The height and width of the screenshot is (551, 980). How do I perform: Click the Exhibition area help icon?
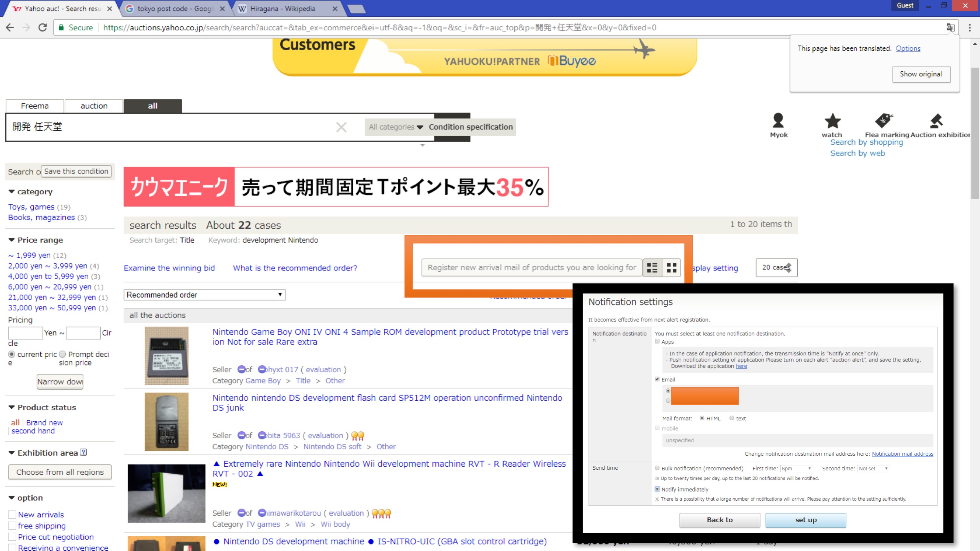[x=84, y=452]
